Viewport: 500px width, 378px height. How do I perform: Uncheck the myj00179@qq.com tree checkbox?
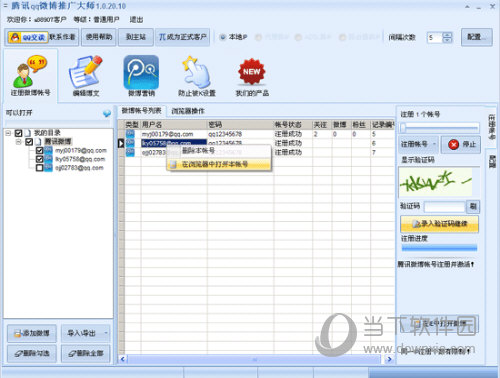point(39,150)
